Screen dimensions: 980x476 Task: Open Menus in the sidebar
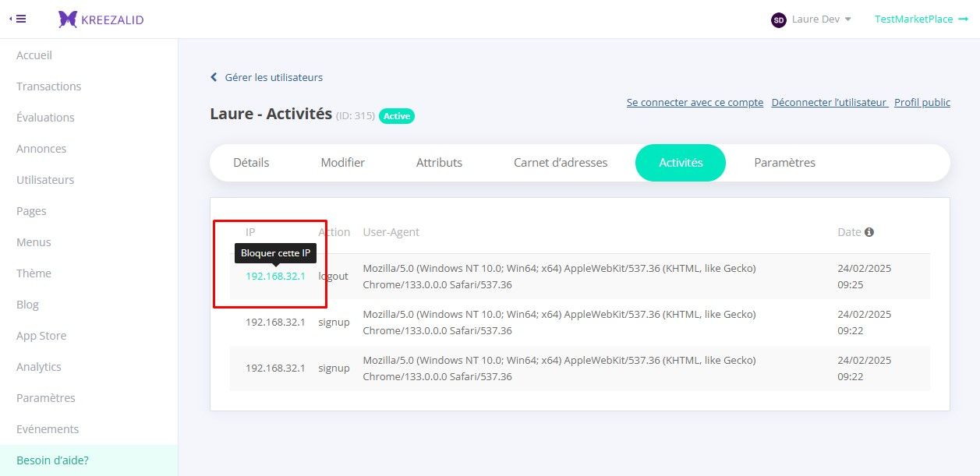click(x=34, y=242)
